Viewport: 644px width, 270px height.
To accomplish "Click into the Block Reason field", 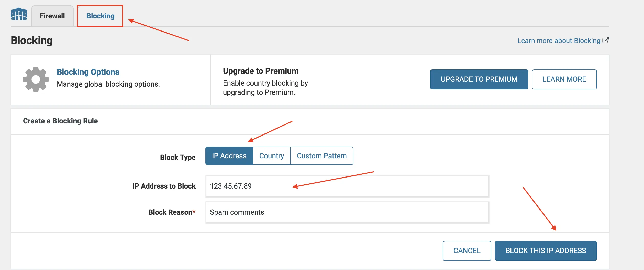I will 347,212.
